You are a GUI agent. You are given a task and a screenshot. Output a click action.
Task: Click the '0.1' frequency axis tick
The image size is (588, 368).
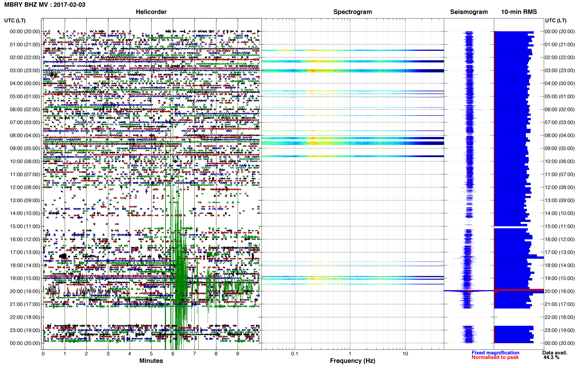coord(295,354)
